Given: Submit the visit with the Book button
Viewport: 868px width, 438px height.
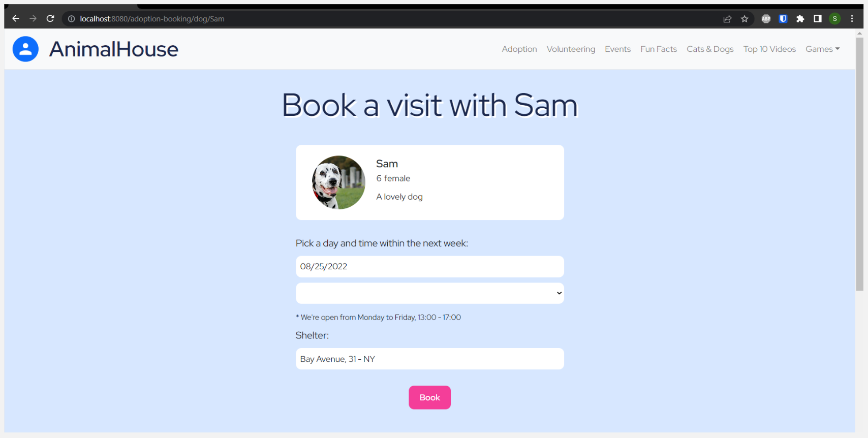Looking at the screenshot, I should click(x=430, y=397).
